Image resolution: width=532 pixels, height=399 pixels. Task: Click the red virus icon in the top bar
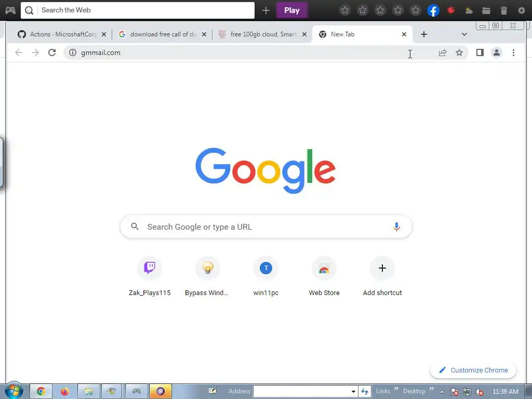click(x=451, y=10)
